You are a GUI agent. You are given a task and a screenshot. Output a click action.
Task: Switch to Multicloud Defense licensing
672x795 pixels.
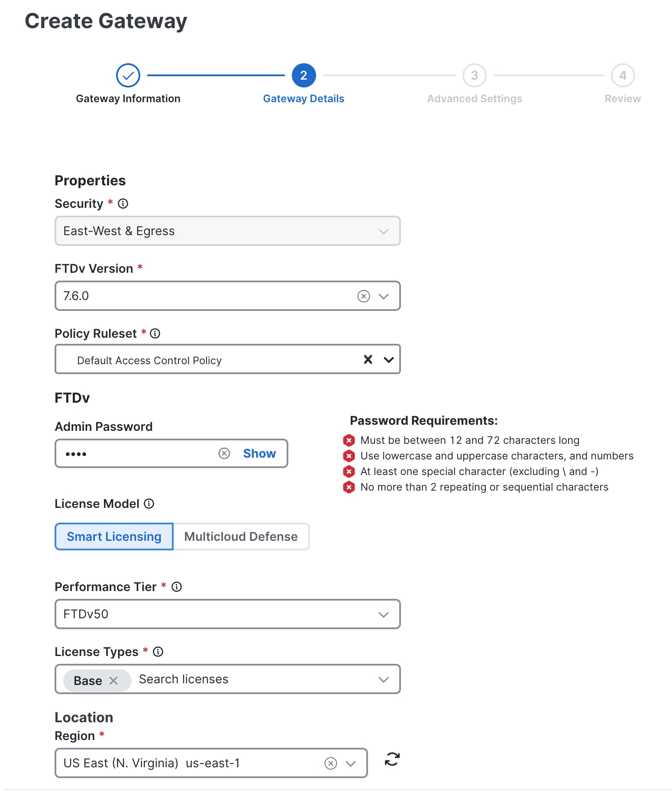coord(241,536)
